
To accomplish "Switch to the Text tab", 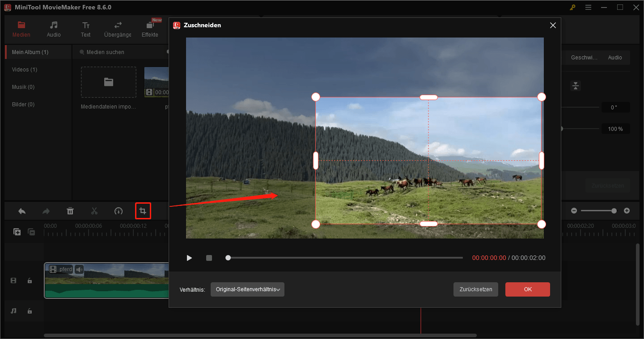I will [x=85, y=29].
